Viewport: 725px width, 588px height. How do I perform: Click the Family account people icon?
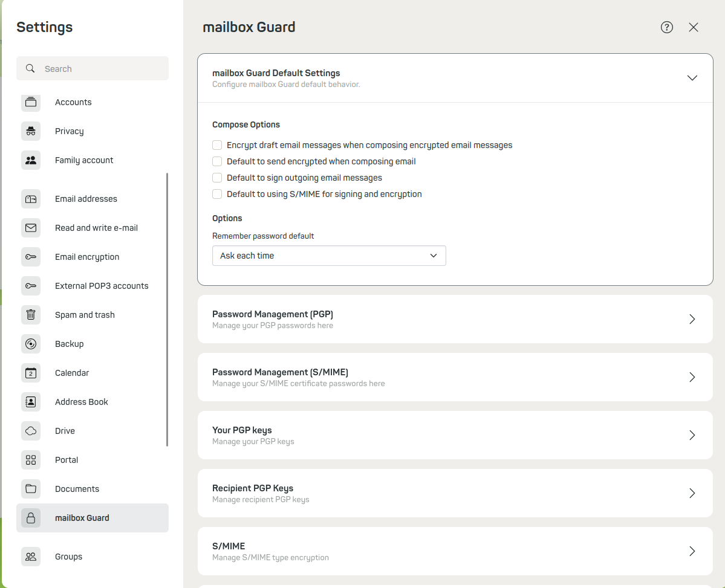click(x=31, y=160)
